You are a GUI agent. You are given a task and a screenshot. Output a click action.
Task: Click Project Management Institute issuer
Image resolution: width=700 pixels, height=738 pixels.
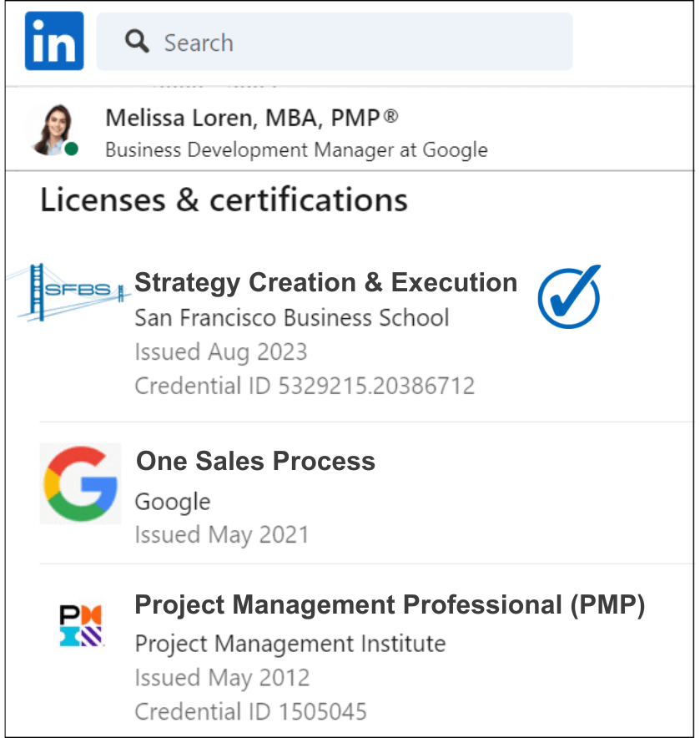pyautogui.click(x=290, y=644)
